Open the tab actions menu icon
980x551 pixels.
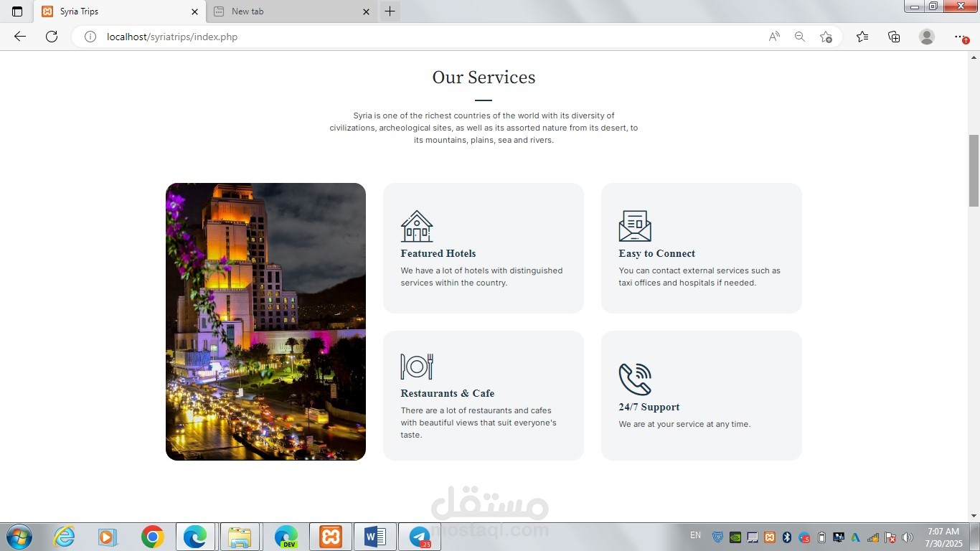coord(17,11)
